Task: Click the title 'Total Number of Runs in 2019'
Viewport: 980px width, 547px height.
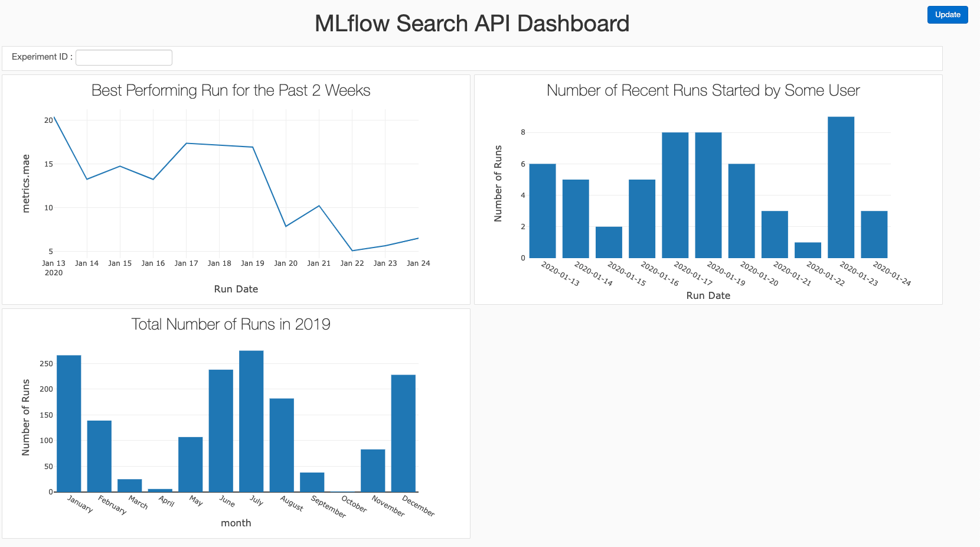Action: point(231,324)
